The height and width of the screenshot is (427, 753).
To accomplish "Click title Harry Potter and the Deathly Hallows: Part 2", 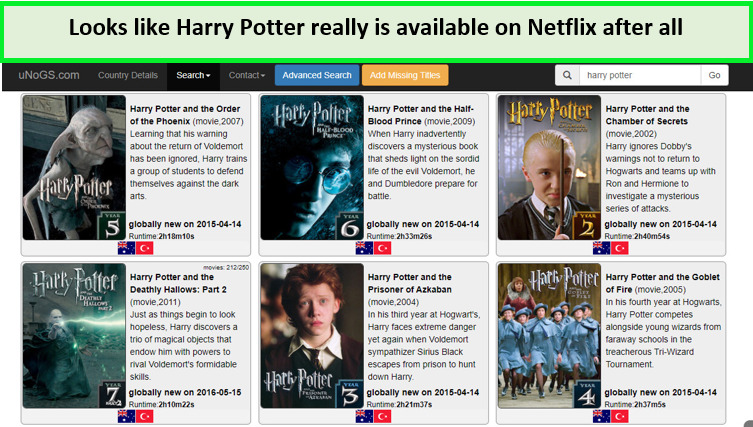I will click(x=178, y=283).
